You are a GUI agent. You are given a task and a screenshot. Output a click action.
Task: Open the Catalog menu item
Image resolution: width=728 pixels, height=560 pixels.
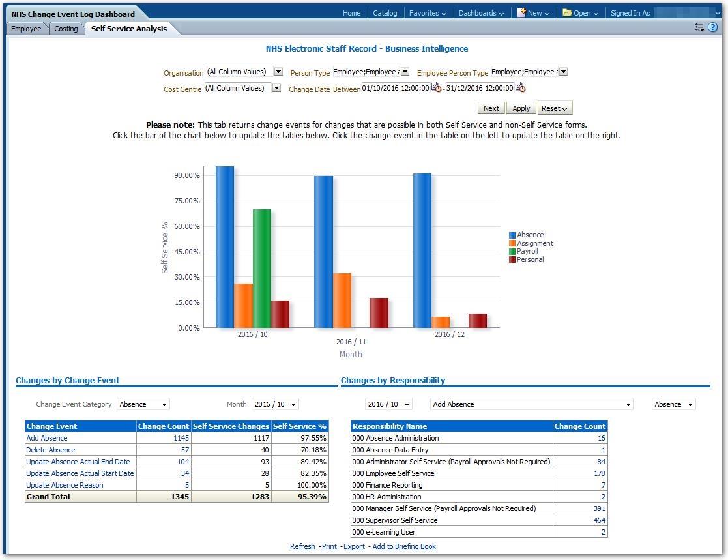(x=385, y=13)
